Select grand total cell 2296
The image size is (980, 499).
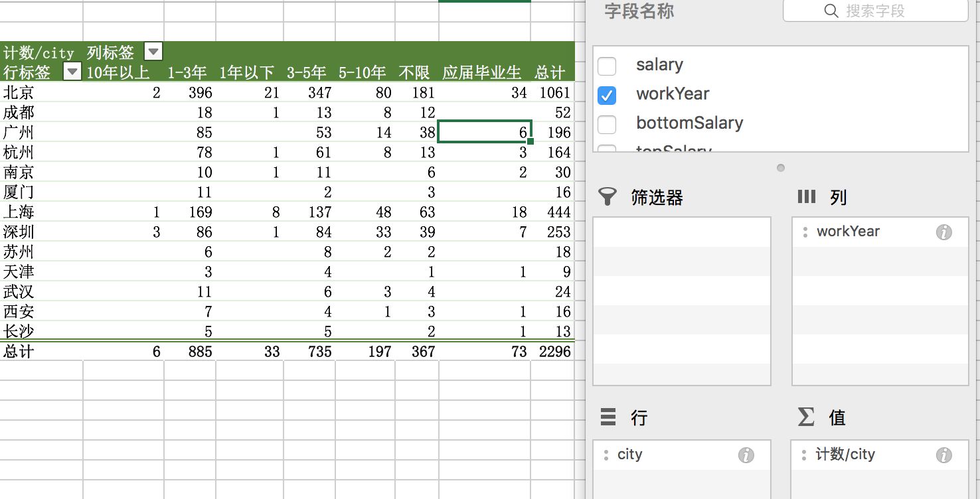[554, 351]
